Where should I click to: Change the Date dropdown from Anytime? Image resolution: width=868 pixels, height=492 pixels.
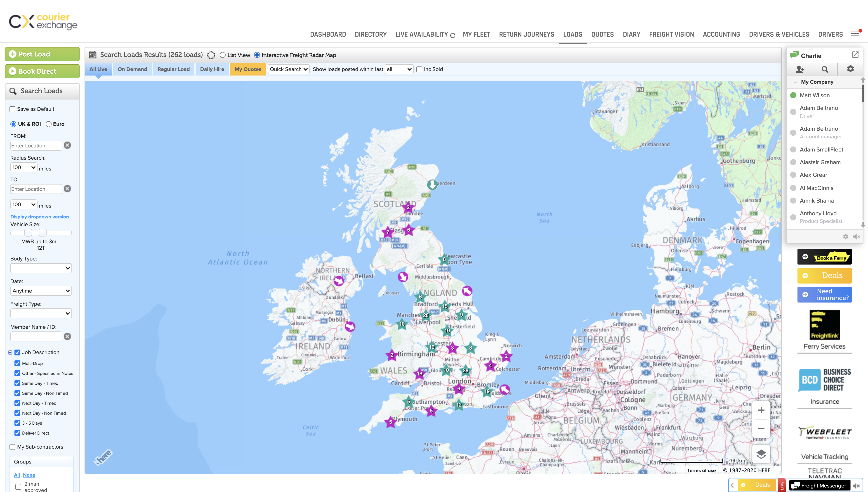[x=41, y=291]
